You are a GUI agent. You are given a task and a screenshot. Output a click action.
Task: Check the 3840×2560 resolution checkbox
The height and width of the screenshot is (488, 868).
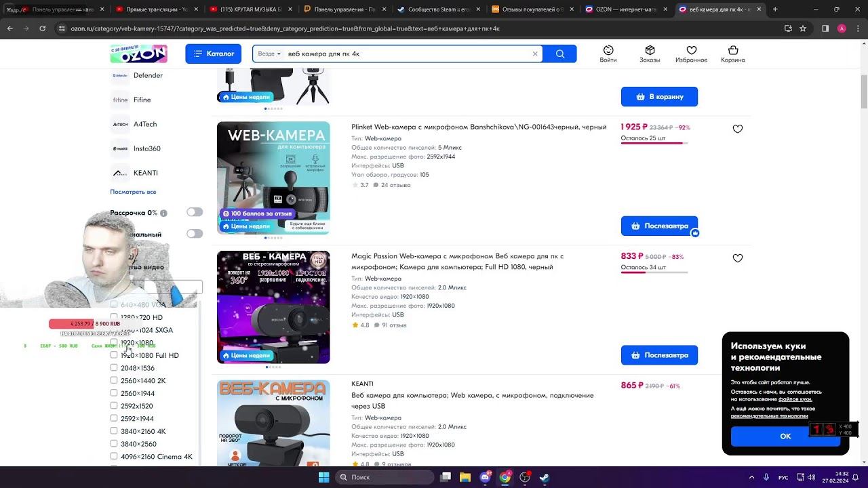[x=114, y=444]
